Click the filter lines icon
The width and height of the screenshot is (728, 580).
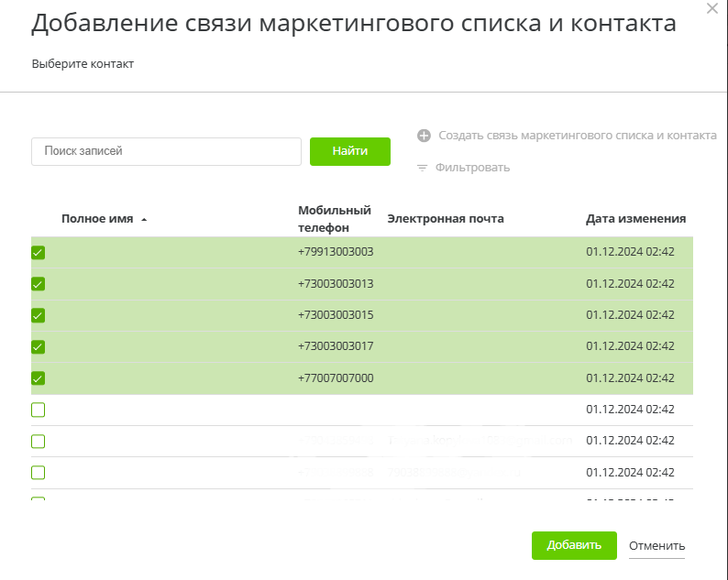tap(423, 168)
